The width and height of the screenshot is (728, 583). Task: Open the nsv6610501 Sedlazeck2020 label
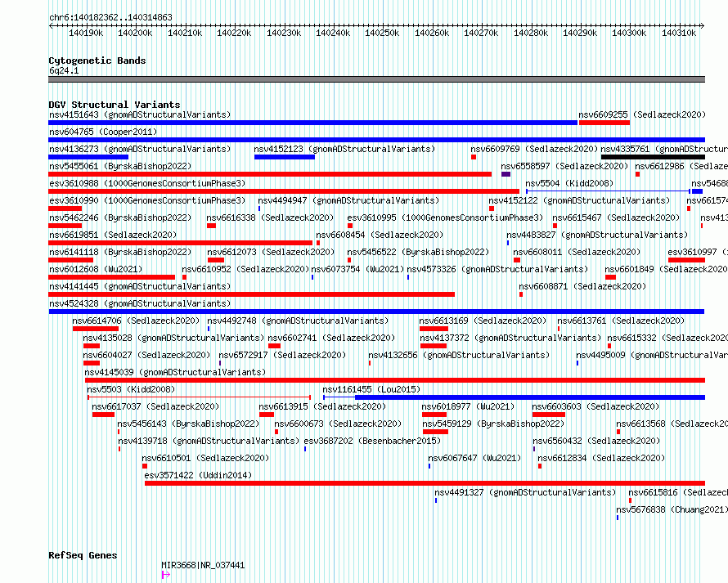(205, 458)
